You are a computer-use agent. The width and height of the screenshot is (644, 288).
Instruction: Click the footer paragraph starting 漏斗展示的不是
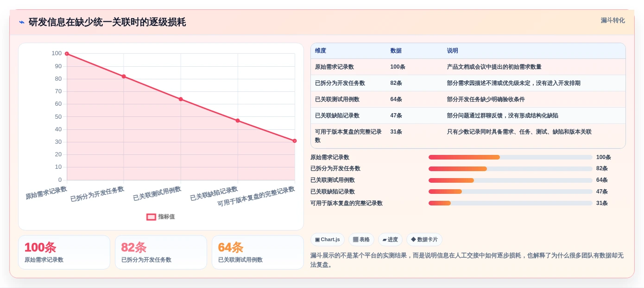coord(467,260)
